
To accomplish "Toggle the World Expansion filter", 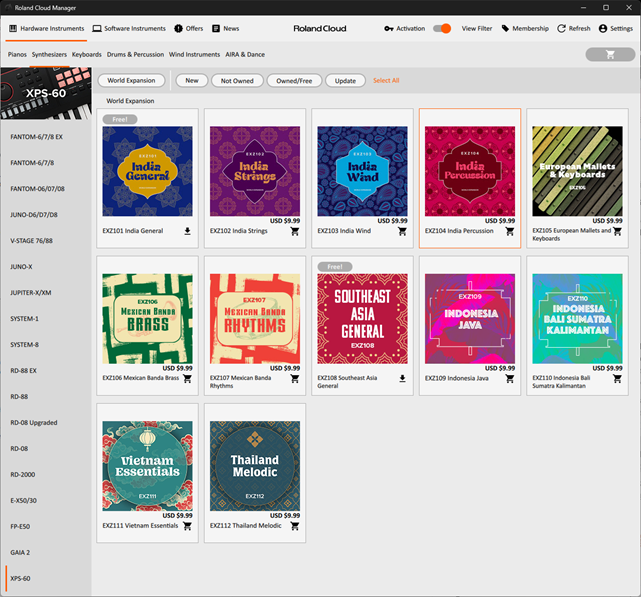I will (131, 81).
